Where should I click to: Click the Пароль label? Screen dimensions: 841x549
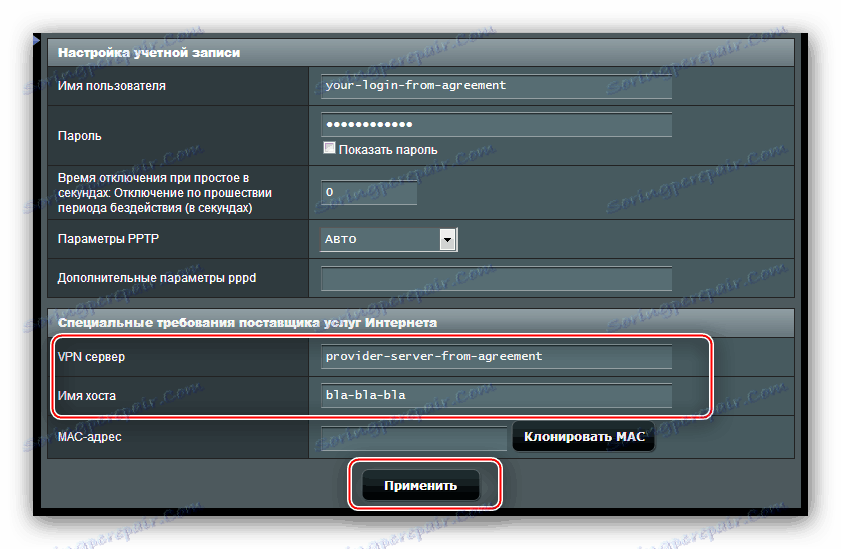pos(79,136)
